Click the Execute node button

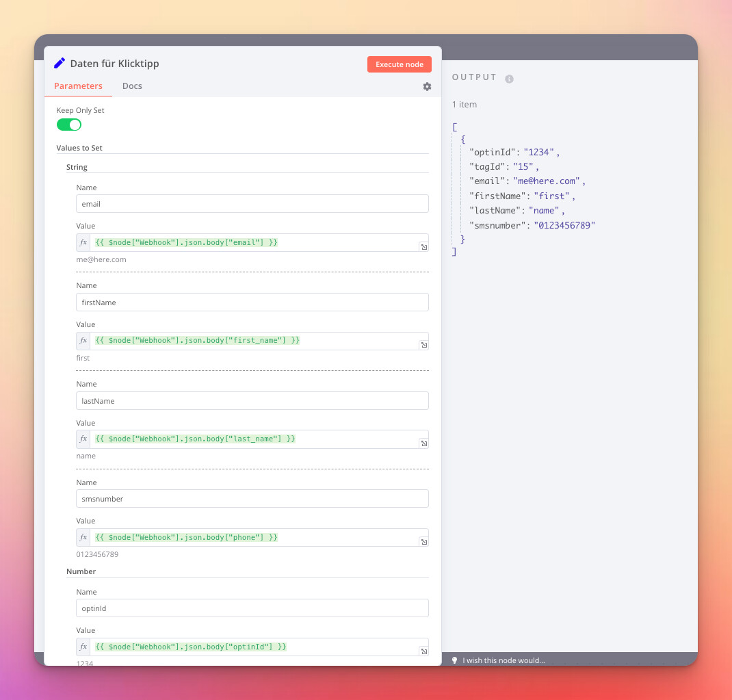point(399,64)
